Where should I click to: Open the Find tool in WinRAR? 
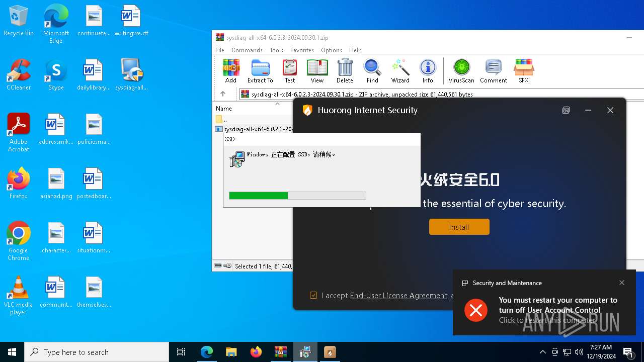tap(372, 71)
